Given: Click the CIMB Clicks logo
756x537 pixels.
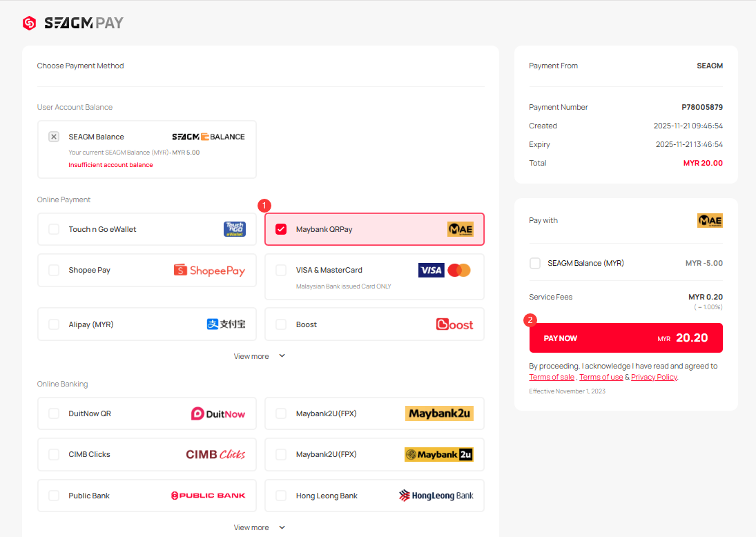Looking at the screenshot, I should 215,454.
